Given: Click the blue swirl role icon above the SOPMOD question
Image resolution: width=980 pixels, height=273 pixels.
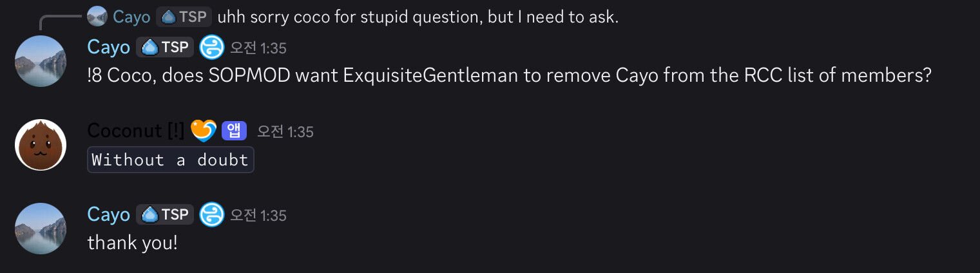Looking at the screenshot, I should click(211, 47).
